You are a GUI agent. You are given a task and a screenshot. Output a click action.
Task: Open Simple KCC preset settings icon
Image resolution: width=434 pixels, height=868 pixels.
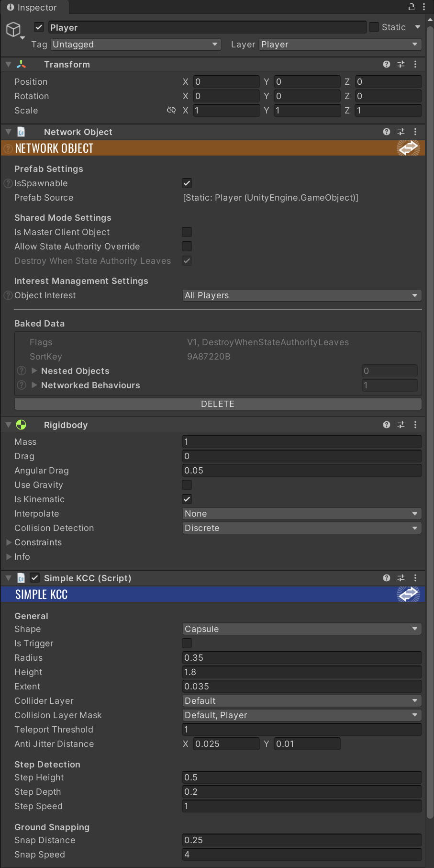click(x=401, y=578)
